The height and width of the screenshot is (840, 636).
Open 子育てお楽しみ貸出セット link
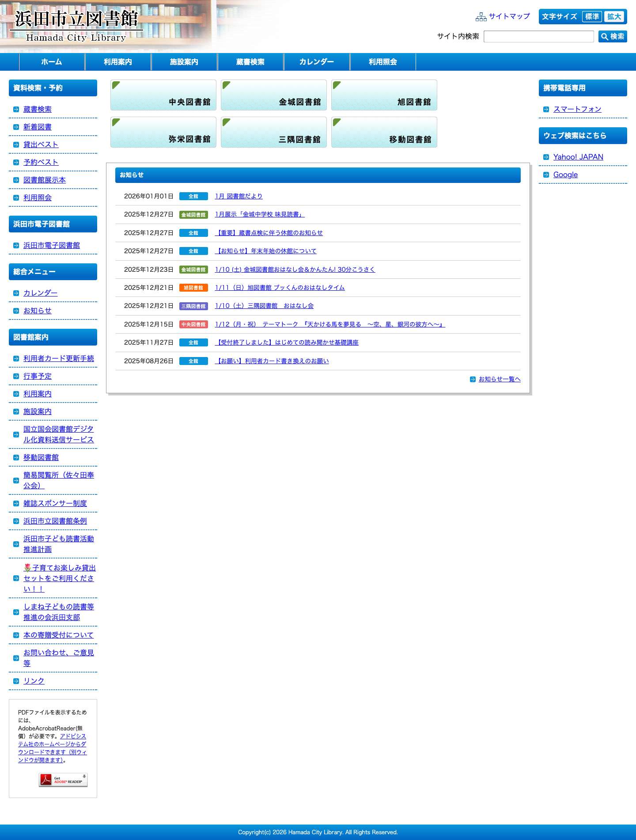60,578
